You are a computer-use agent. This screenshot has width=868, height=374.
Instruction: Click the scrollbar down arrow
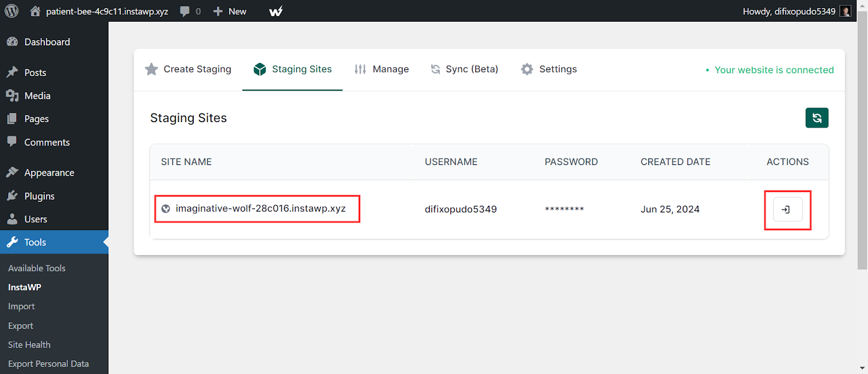862,369
